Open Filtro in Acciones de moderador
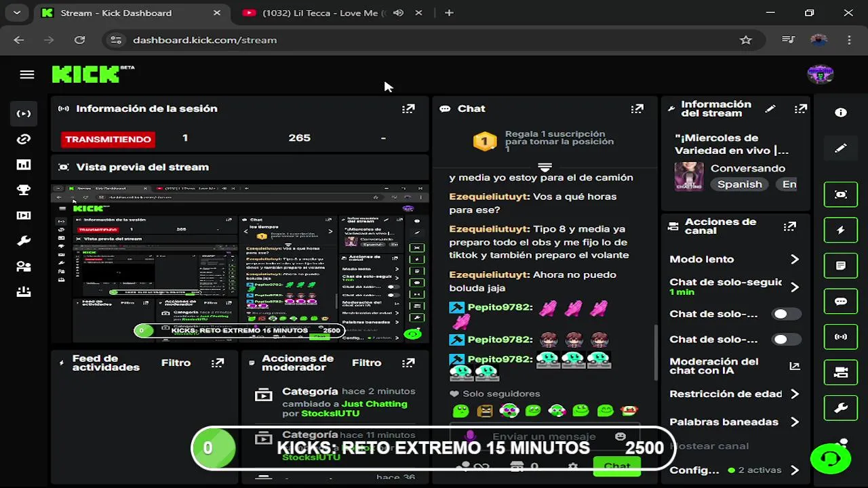The height and width of the screenshot is (488, 868). tap(367, 363)
